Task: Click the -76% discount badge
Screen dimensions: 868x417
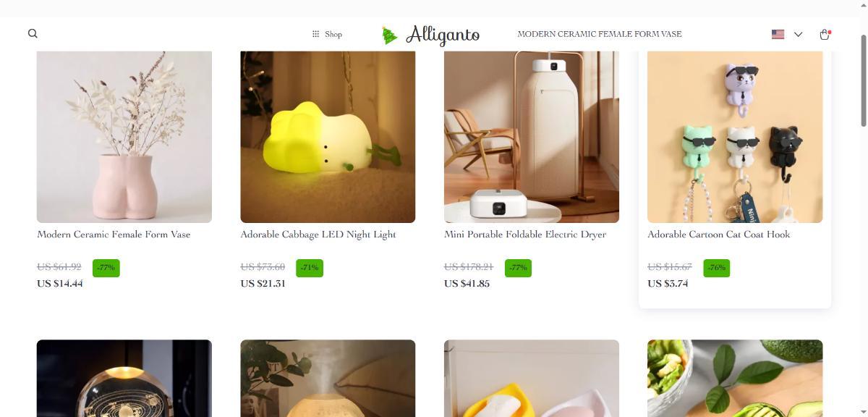Action: (x=716, y=268)
